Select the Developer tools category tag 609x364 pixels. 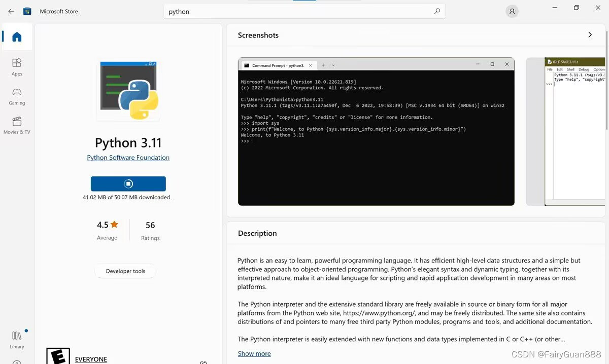pyautogui.click(x=125, y=271)
